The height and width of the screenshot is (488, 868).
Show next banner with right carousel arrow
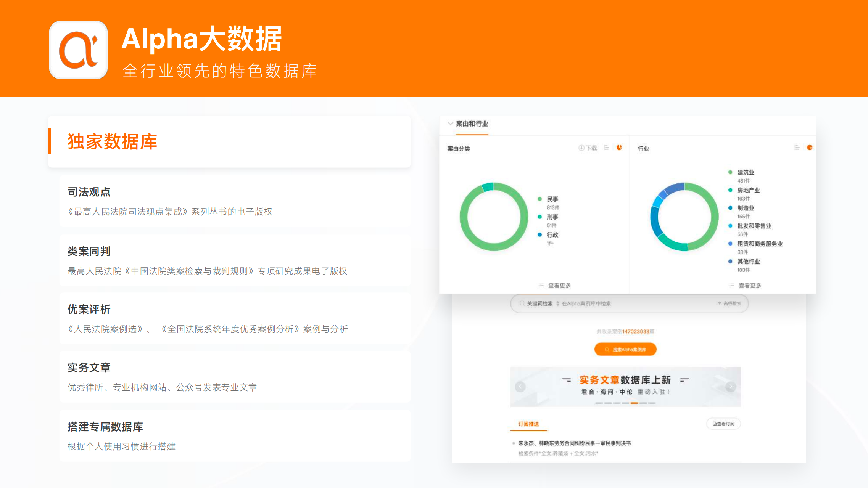pyautogui.click(x=731, y=387)
